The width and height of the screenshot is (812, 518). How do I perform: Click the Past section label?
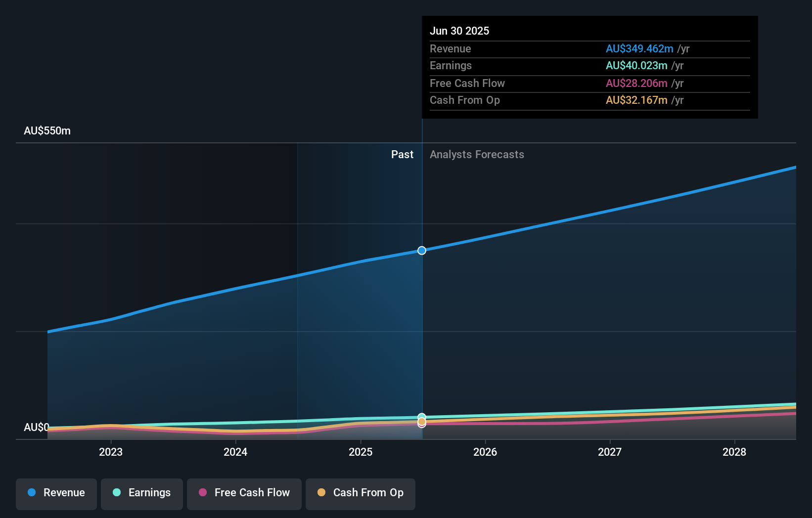402,155
